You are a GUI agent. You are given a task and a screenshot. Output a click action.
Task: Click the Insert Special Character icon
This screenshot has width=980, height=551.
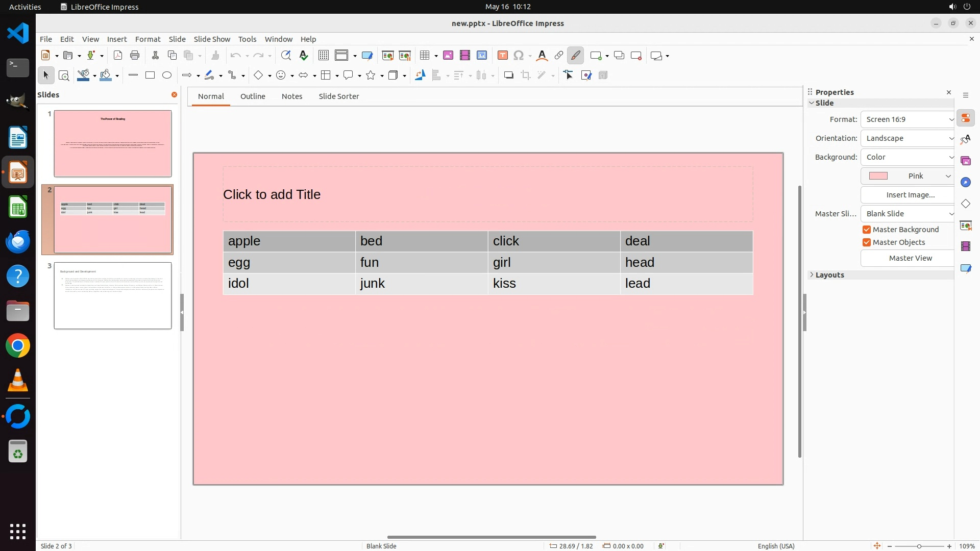click(x=519, y=56)
